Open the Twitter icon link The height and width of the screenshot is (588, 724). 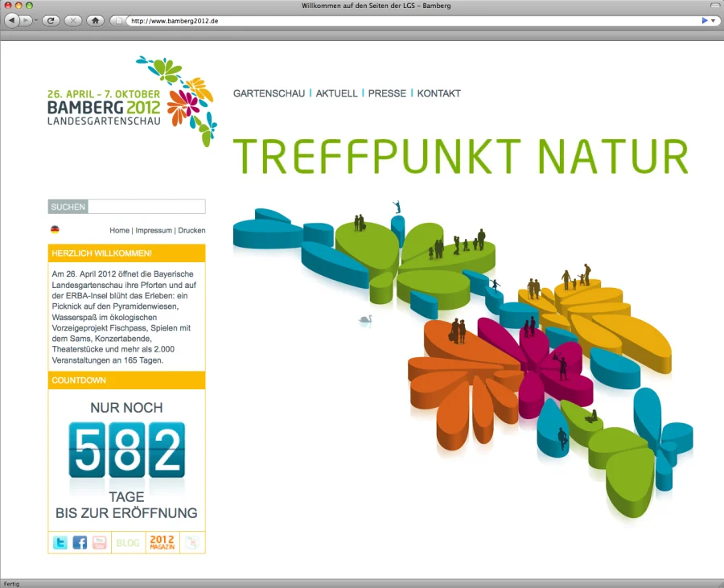(x=60, y=543)
